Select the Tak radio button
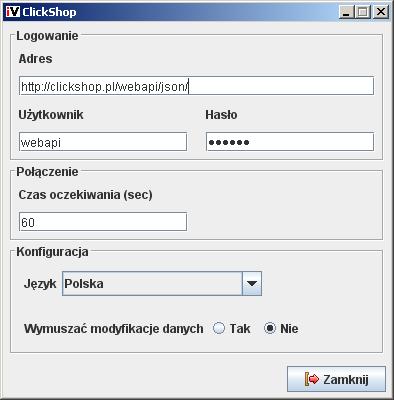Viewport: 394px width, 400px height. point(219,328)
